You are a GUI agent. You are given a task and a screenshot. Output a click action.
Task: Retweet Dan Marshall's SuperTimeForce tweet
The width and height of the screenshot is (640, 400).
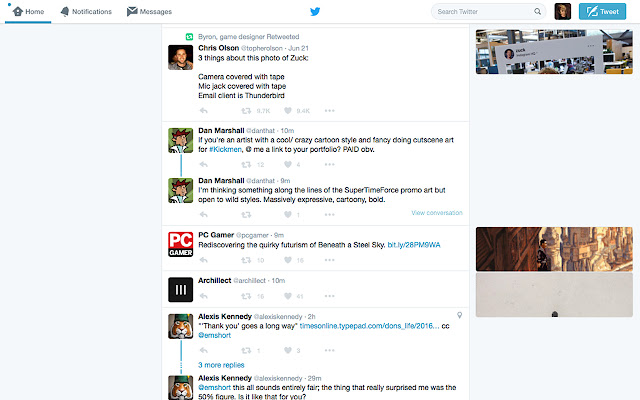(246, 215)
